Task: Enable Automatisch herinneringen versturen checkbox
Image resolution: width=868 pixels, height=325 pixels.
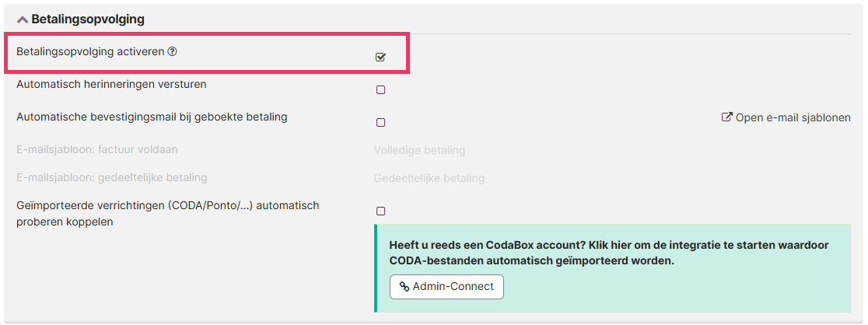Action: [380, 89]
